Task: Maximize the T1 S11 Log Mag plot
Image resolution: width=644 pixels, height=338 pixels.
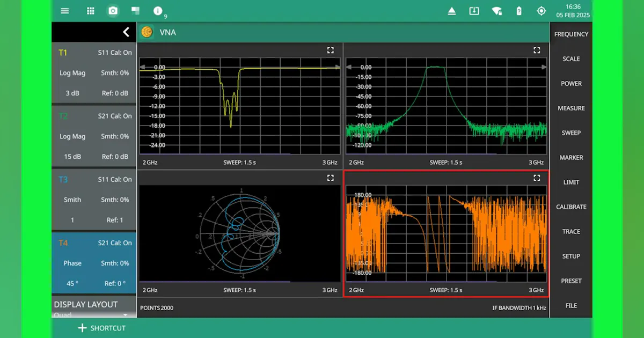Action: 331,50
